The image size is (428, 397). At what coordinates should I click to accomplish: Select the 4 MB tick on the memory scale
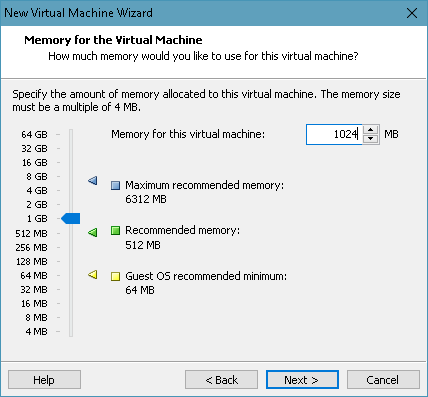pos(58,331)
